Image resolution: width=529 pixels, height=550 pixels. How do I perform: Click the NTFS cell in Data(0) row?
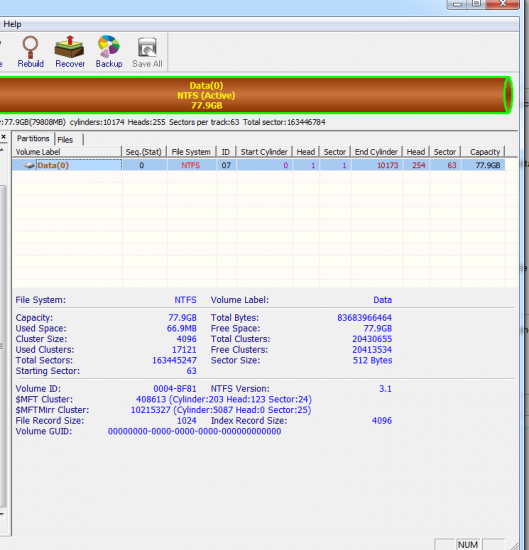click(x=191, y=165)
